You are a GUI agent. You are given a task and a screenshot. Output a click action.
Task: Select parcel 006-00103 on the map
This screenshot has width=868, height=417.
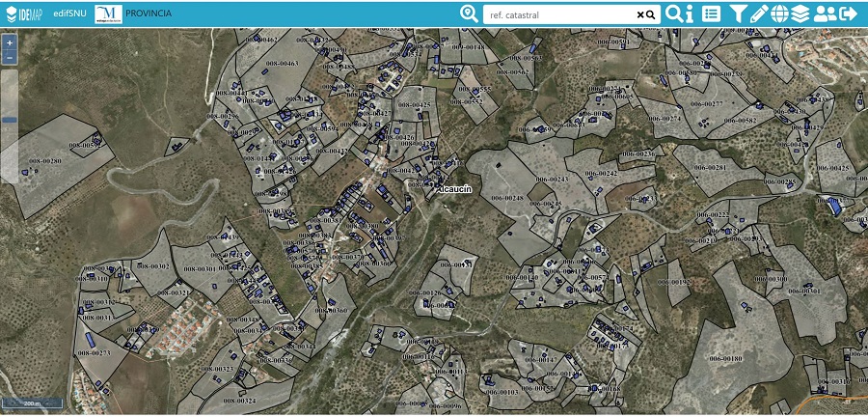502,392
